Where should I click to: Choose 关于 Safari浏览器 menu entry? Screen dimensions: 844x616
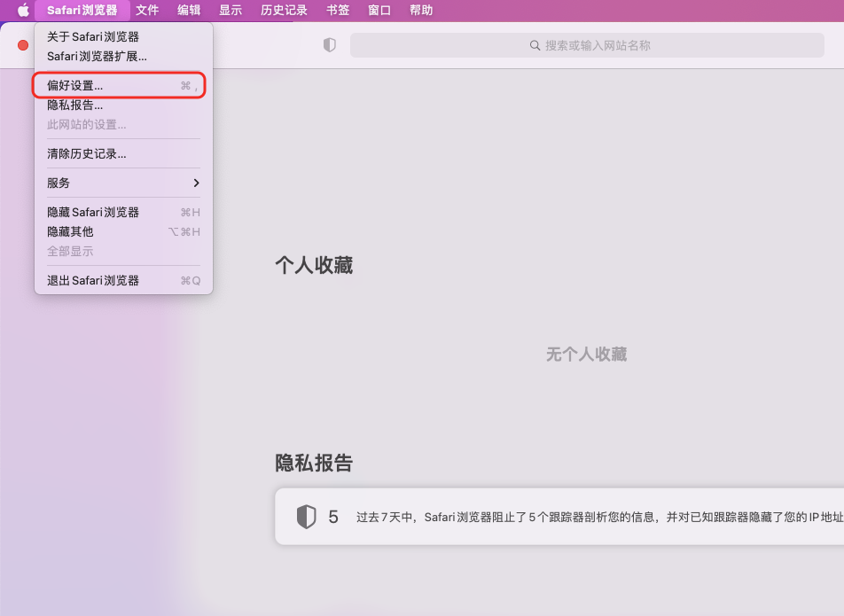point(123,36)
